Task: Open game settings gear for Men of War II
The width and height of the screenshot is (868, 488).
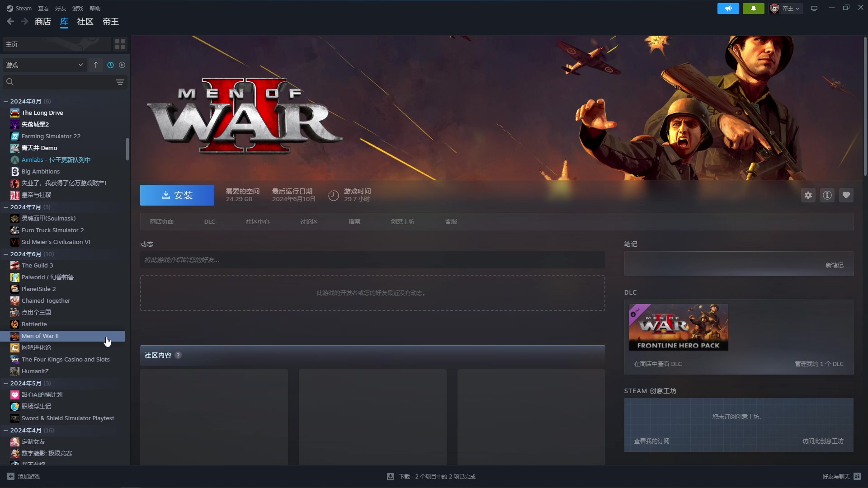Action: (808, 195)
